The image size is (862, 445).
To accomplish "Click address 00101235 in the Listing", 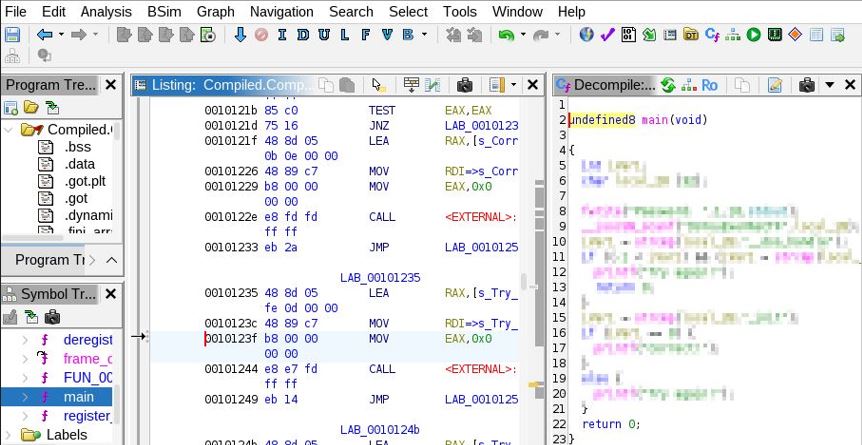I will pos(231,293).
